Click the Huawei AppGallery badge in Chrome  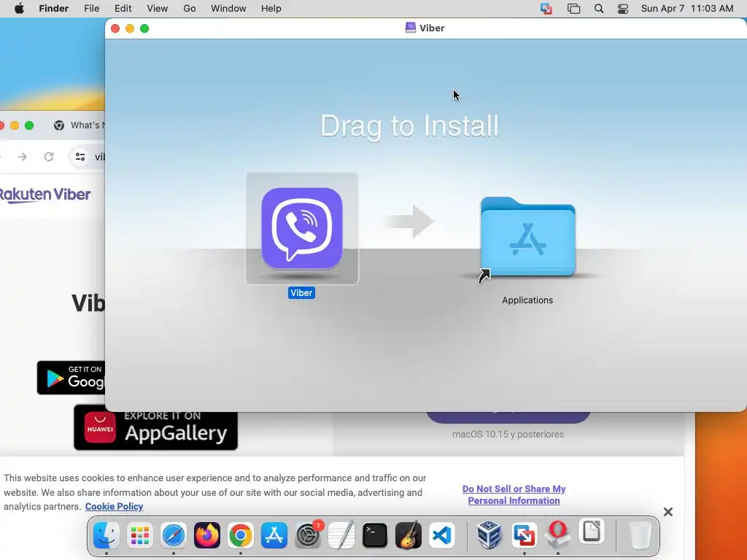[x=156, y=427]
